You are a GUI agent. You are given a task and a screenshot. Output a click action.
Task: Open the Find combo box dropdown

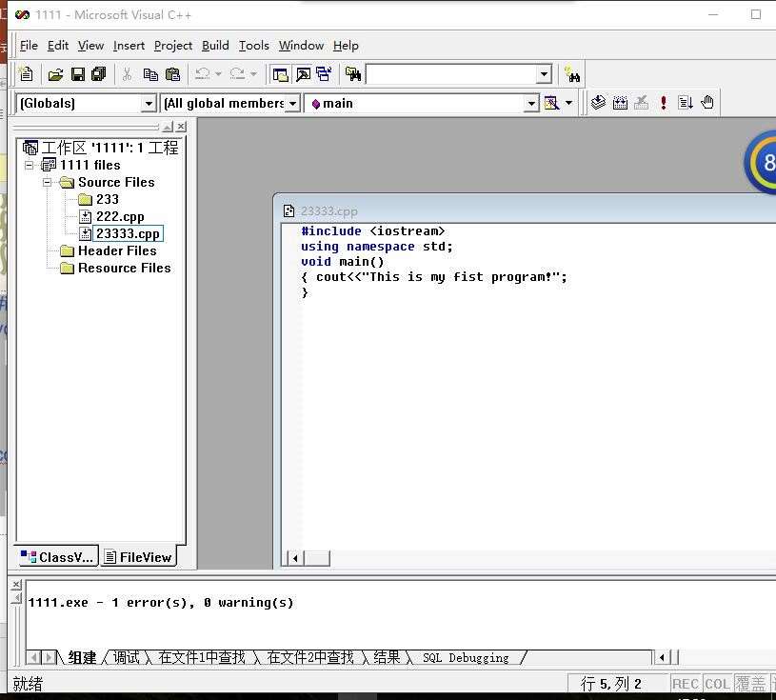544,74
